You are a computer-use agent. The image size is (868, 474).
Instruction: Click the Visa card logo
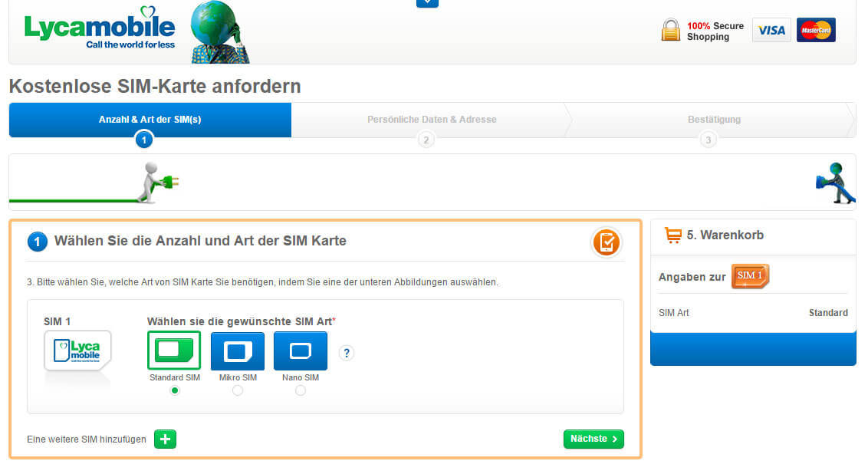click(x=771, y=30)
